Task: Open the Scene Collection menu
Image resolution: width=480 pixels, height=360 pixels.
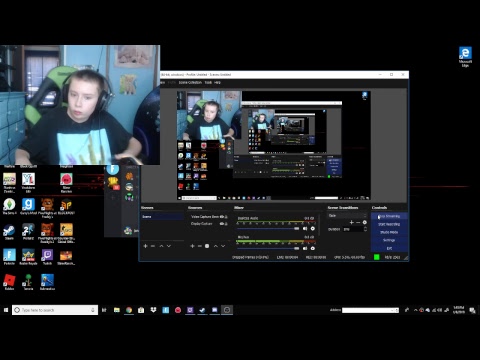Action: 190,82
